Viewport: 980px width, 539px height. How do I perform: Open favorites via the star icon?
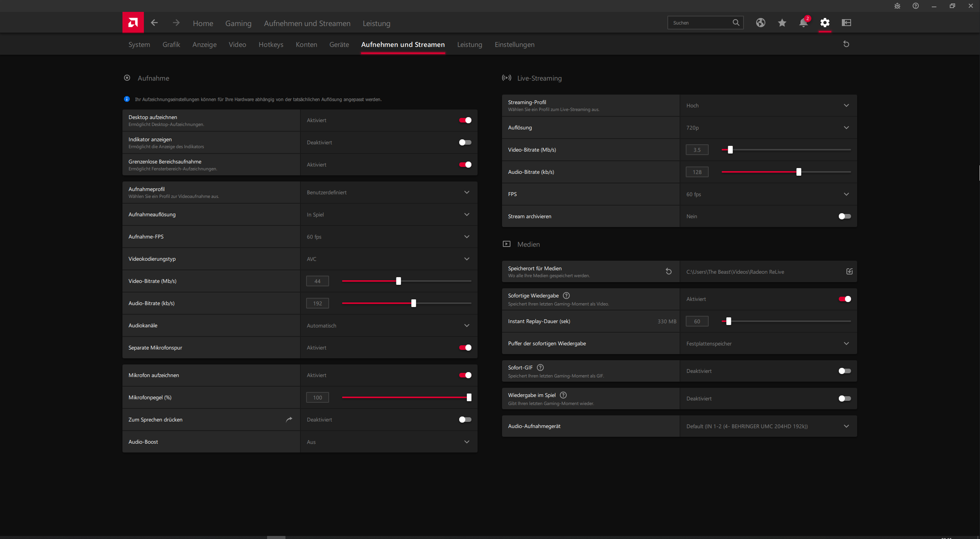coord(782,23)
